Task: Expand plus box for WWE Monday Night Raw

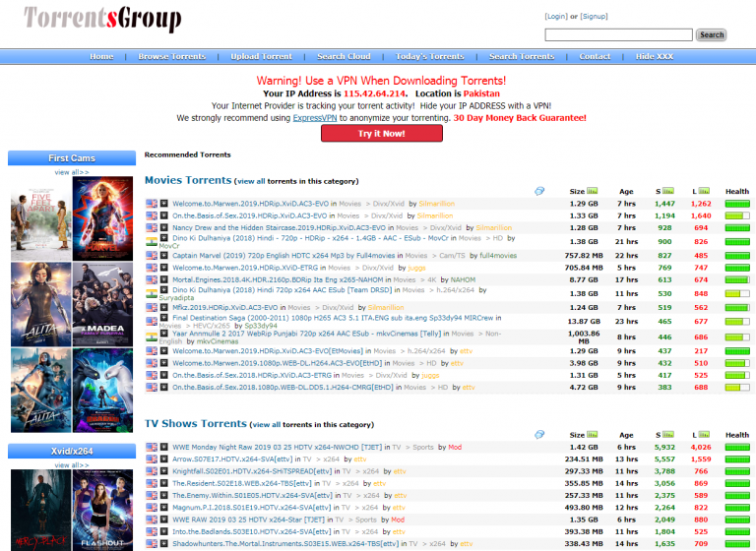Action: coord(164,447)
